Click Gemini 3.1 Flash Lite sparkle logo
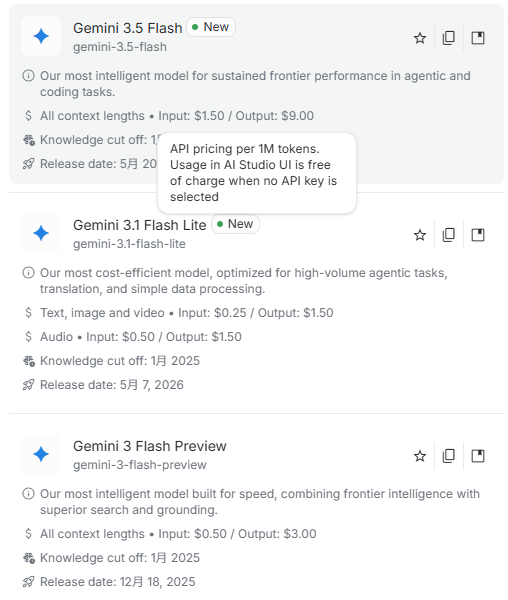 (41, 233)
